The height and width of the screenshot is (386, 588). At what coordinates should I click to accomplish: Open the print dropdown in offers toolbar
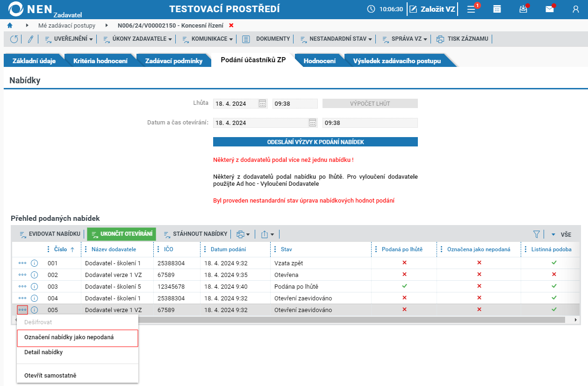(x=243, y=234)
